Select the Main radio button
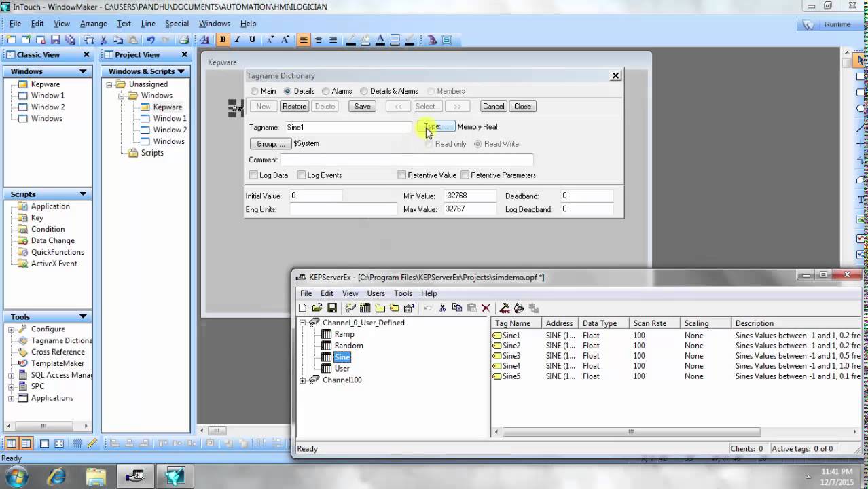Image resolution: width=868 pixels, height=489 pixels. [x=255, y=91]
